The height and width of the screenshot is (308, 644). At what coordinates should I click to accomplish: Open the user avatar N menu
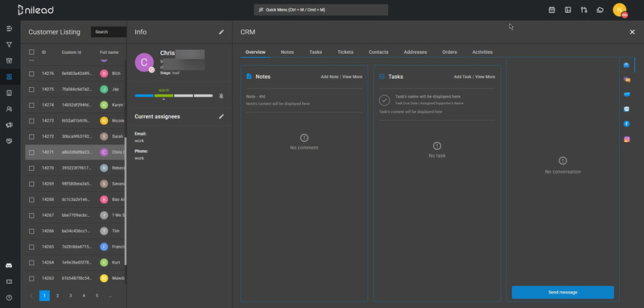point(619,10)
